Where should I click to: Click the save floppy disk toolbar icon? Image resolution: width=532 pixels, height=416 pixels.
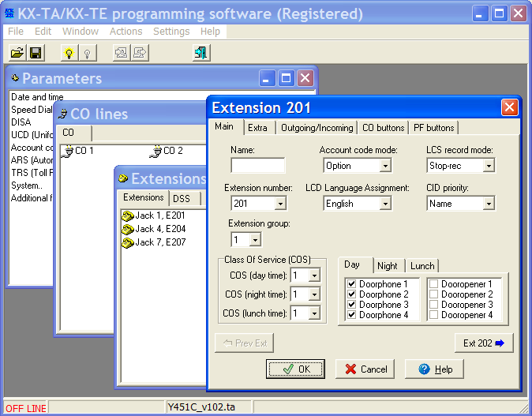pyautogui.click(x=36, y=53)
